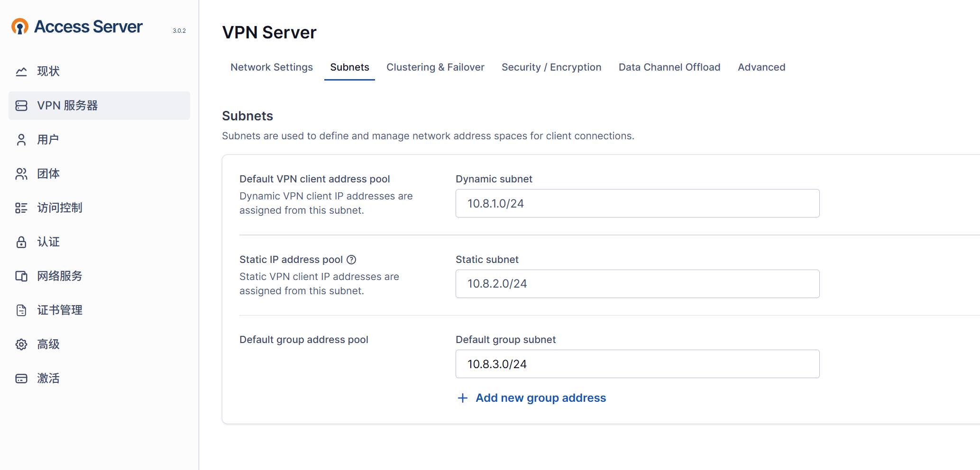Click the 认证 lock icon

(x=21, y=242)
